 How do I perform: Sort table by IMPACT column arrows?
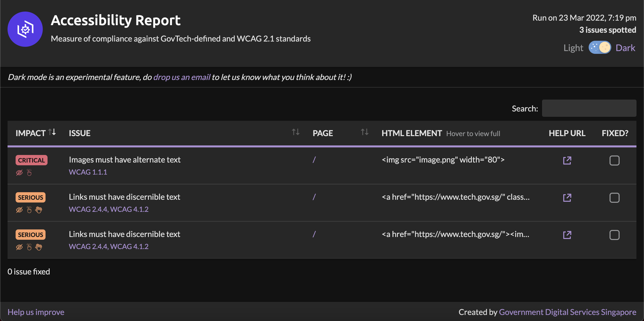click(x=52, y=132)
